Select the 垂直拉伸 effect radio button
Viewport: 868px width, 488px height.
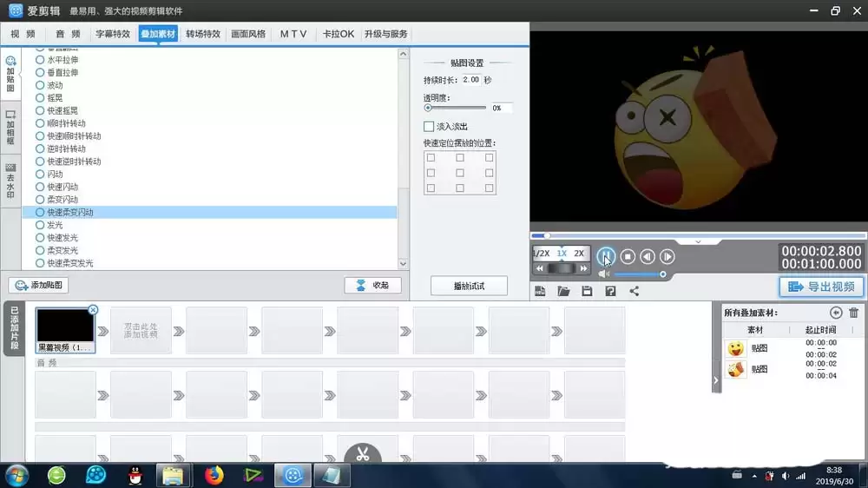click(40, 73)
